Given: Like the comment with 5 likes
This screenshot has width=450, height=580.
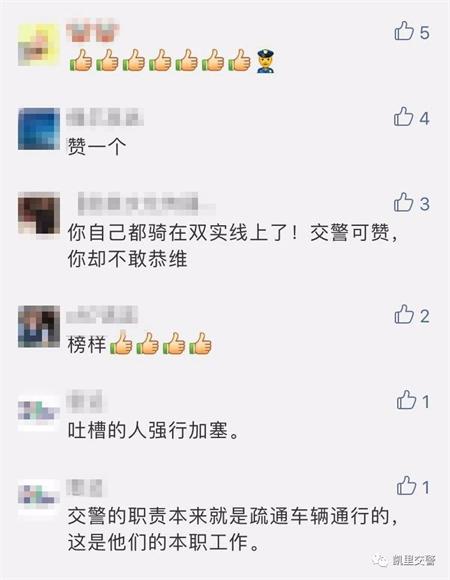Looking at the screenshot, I should 404,31.
